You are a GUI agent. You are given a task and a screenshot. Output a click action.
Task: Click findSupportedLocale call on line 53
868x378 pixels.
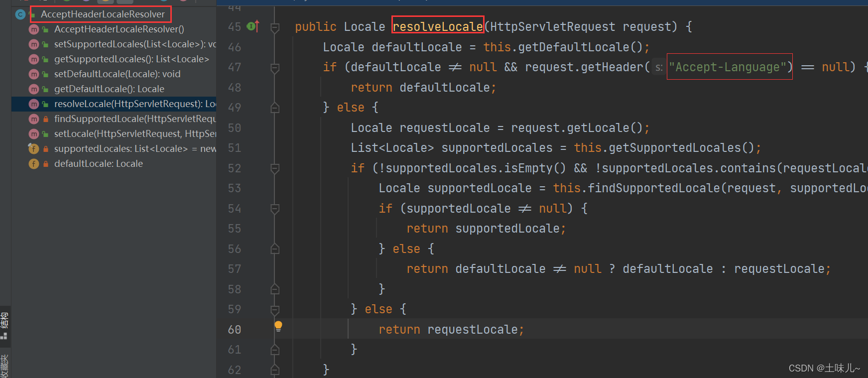pos(654,188)
